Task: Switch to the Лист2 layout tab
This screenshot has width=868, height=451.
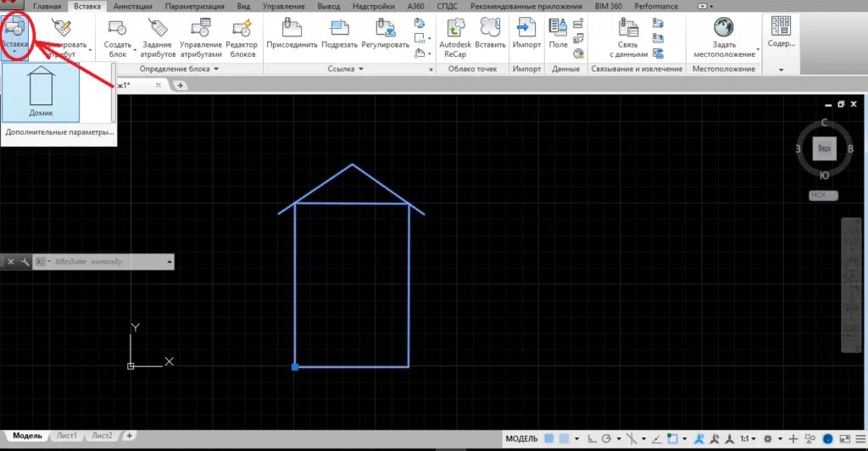Action: coord(103,436)
